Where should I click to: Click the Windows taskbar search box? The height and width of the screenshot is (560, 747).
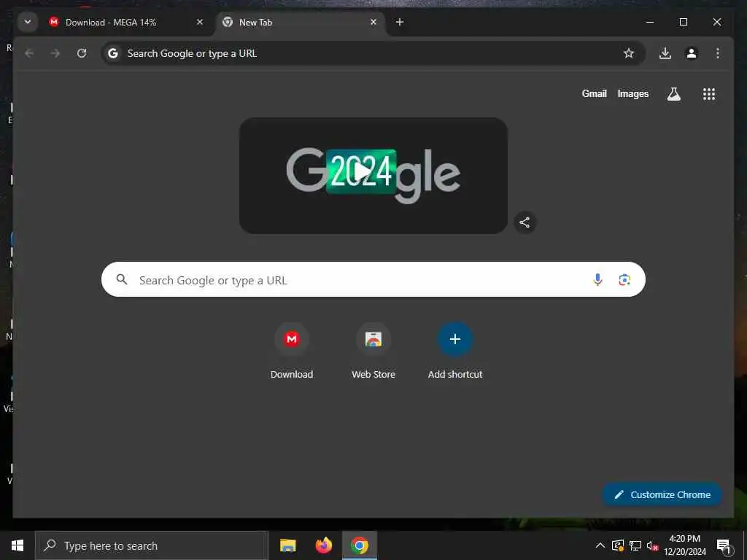152,545
